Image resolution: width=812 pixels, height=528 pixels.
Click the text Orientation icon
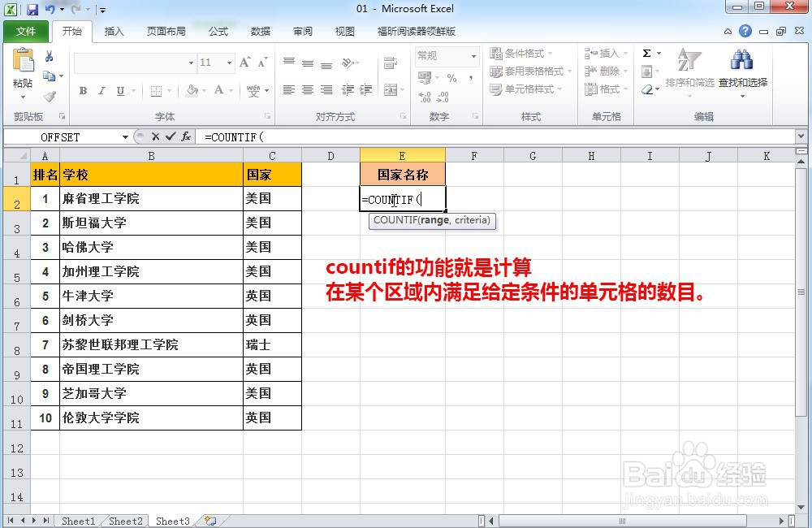click(x=348, y=63)
